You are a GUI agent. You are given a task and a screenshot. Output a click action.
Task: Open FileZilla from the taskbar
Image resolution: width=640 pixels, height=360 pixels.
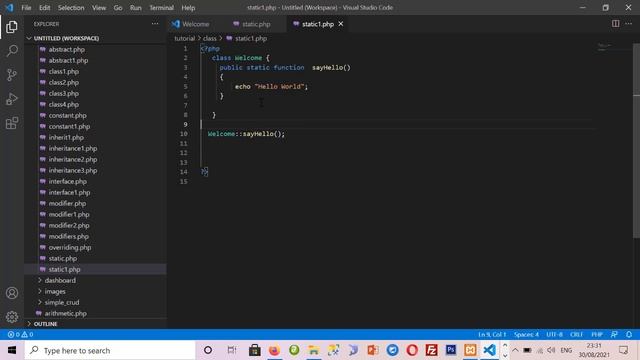pos(431,350)
